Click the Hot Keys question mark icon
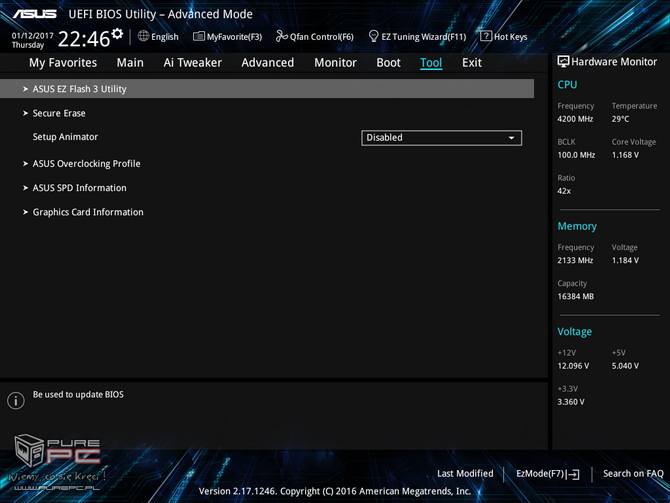Image resolution: width=670 pixels, height=503 pixels. tap(486, 36)
